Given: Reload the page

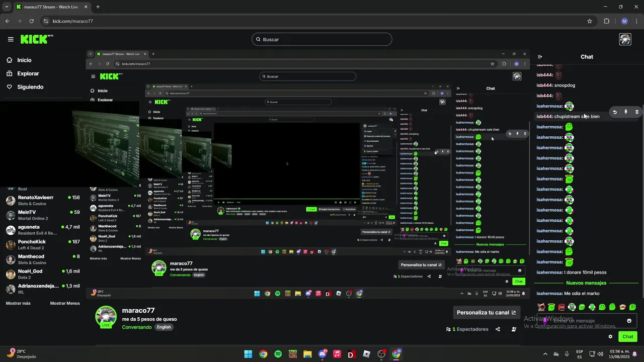Looking at the screenshot, I should (32, 21).
